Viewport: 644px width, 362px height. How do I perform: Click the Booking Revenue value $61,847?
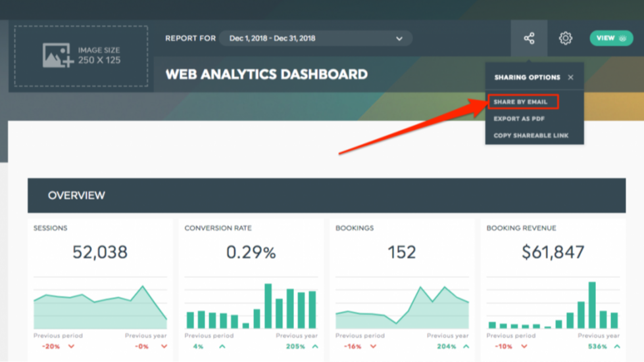click(553, 252)
